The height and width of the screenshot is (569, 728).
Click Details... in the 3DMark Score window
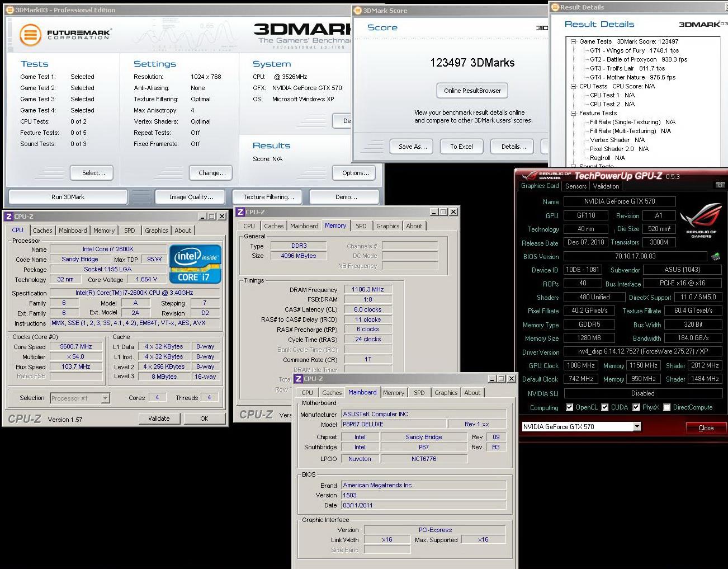[x=513, y=147]
